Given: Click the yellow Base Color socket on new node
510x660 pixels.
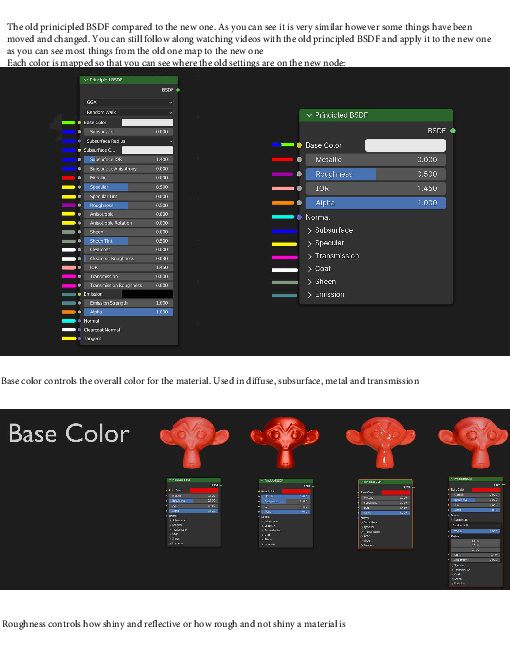Looking at the screenshot, I should 299,145.
